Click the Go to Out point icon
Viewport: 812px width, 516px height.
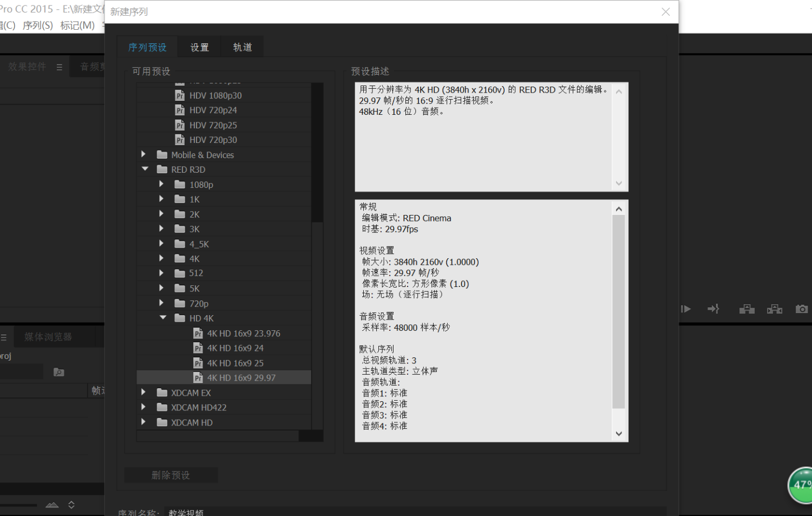[x=713, y=309]
